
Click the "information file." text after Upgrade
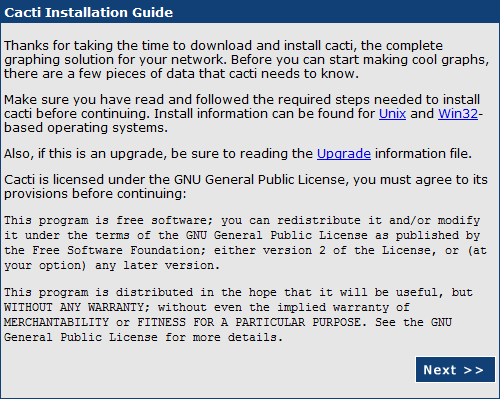(x=423, y=154)
